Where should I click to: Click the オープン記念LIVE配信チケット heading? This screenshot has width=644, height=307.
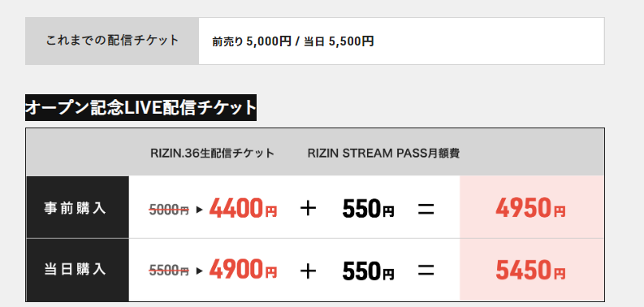click(140, 108)
